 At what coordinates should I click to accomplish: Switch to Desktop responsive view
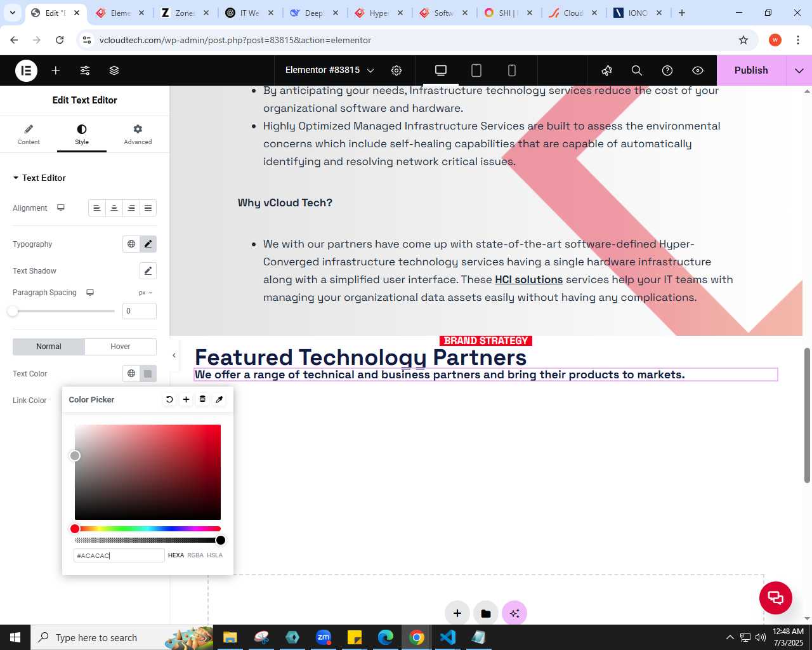click(x=441, y=70)
